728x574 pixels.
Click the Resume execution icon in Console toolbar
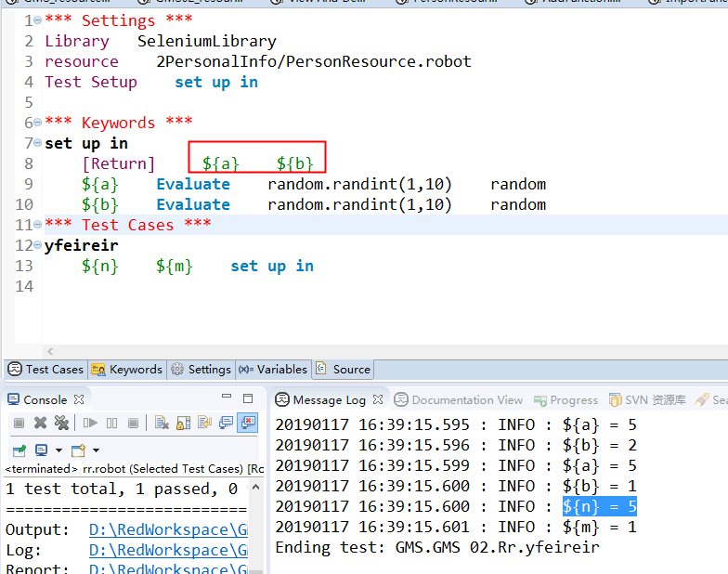coord(90,424)
